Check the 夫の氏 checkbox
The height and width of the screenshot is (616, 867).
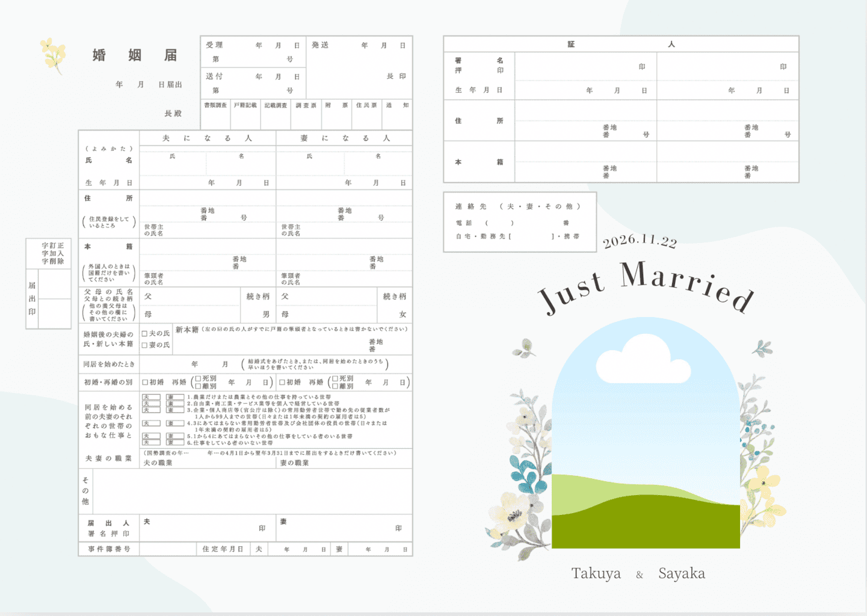[144, 333]
